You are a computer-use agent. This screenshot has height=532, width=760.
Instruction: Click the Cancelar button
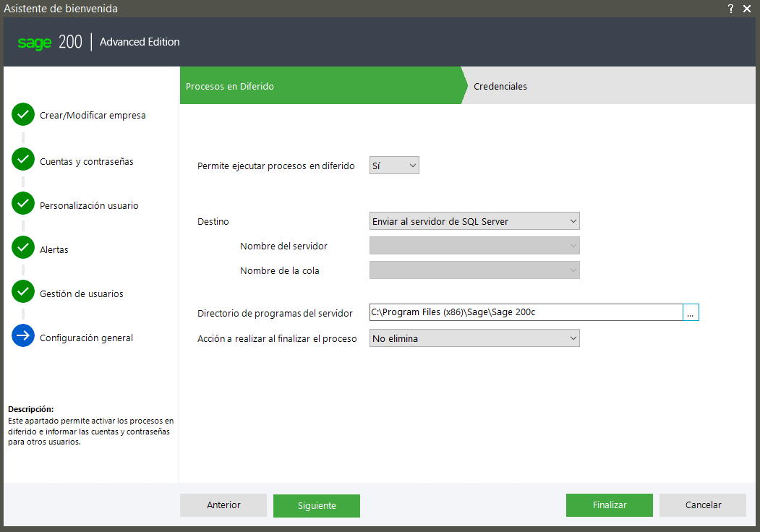[x=703, y=505]
